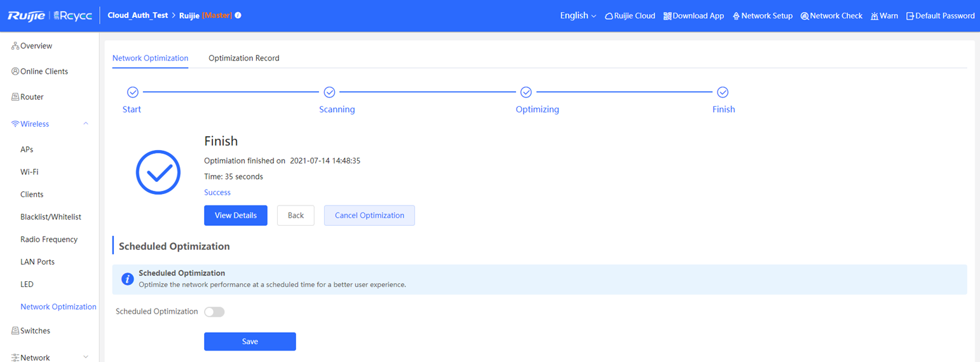Click the Online Clients user icon

[x=15, y=71]
